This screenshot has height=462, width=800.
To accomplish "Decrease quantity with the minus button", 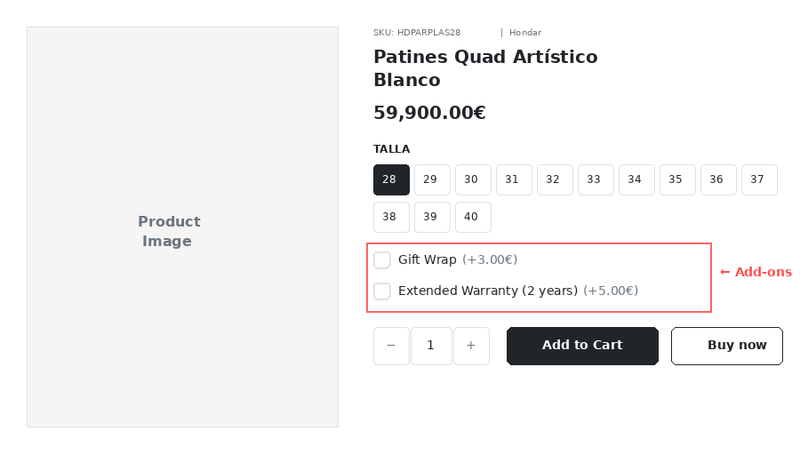I will click(391, 346).
